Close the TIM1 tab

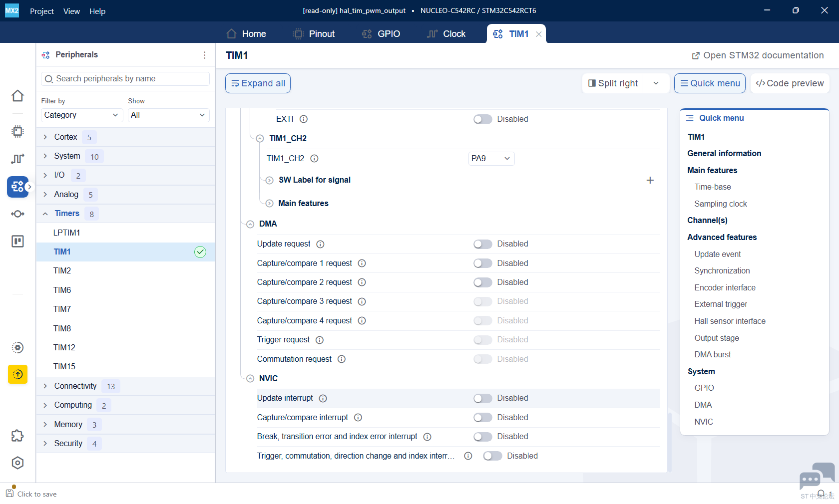pos(539,34)
